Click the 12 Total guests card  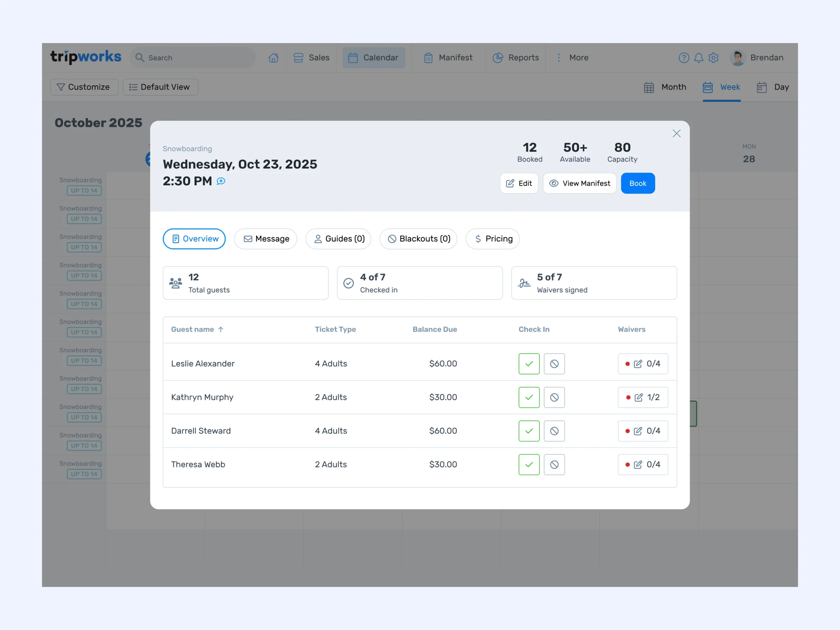point(245,283)
